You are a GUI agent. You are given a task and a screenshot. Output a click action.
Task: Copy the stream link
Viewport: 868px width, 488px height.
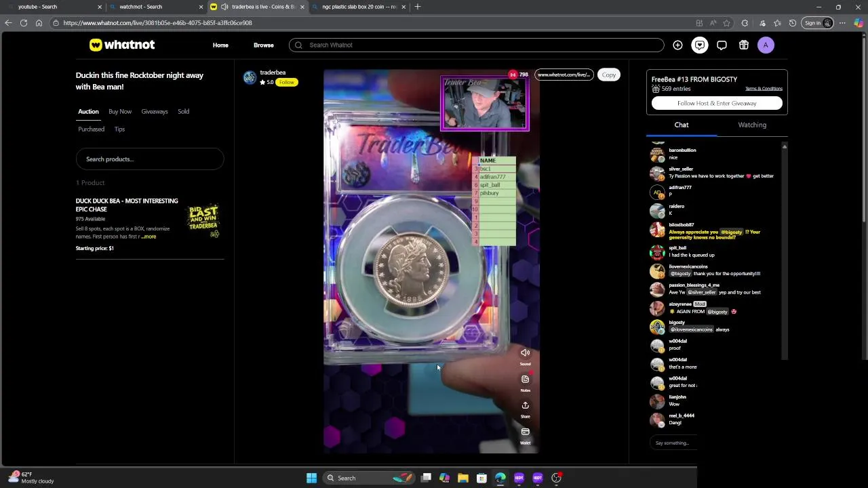pos(609,75)
